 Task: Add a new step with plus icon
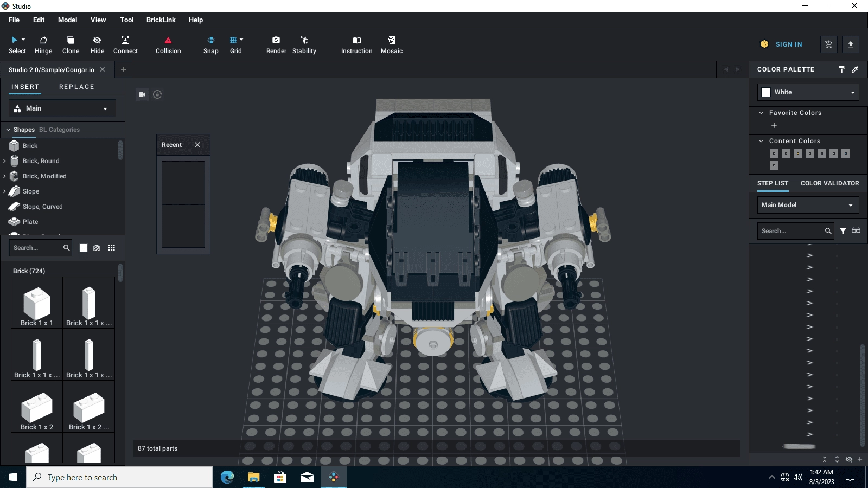click(860, 459)
